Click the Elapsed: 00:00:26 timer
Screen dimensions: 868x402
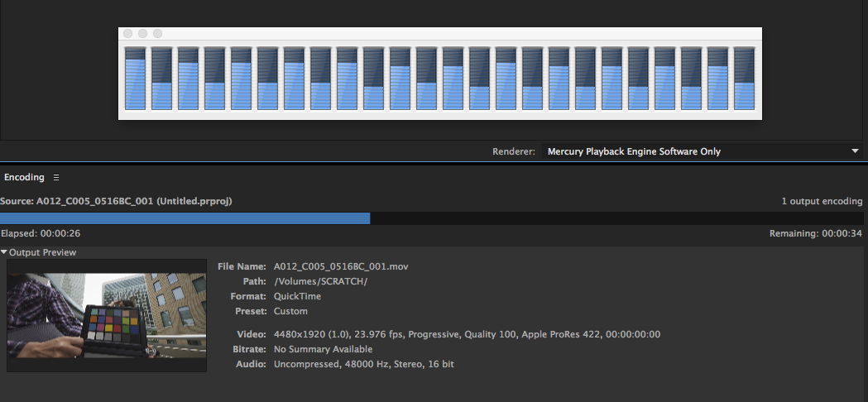[x=41, y=233]
